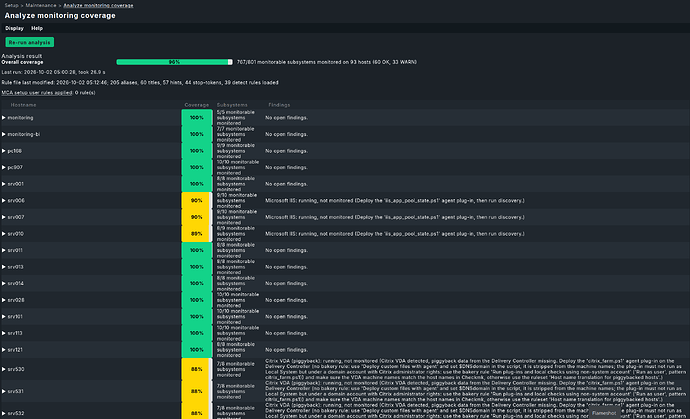Viewport: 690px width, 419px height.
Task: Expand details for host srv006
Action: click(4, 201)
